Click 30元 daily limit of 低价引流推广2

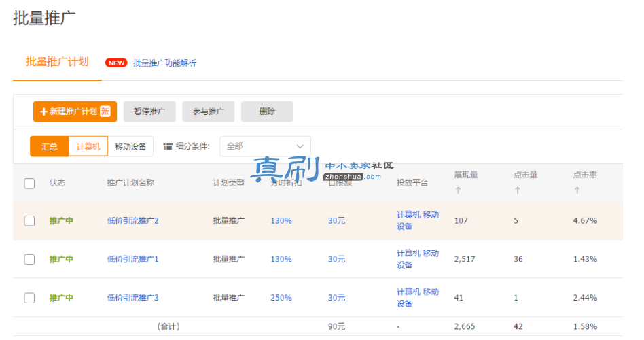click(336, 221)
